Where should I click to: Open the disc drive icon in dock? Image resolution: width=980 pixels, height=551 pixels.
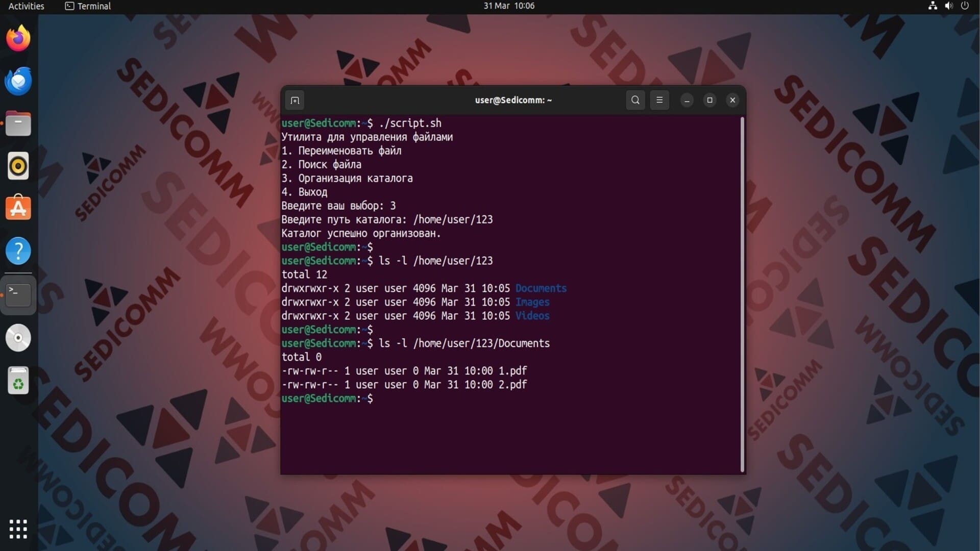18,338
